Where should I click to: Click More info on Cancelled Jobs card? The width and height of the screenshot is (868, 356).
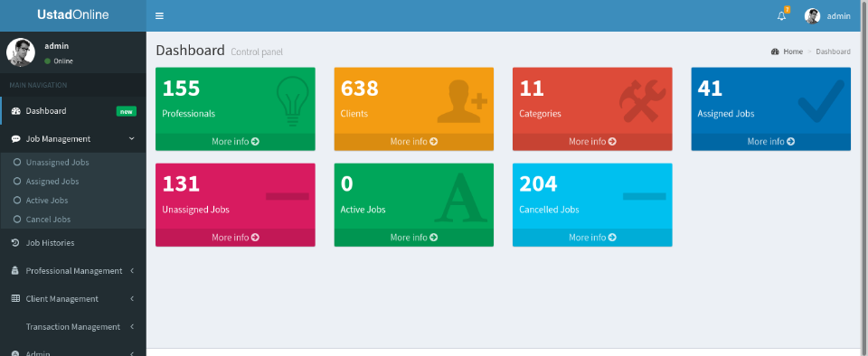[x=592, y=237]
